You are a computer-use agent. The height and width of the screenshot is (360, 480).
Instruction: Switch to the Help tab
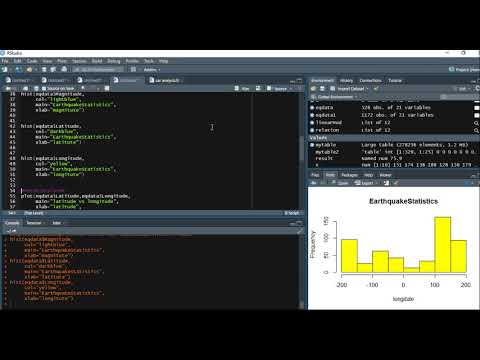[368, 175]
